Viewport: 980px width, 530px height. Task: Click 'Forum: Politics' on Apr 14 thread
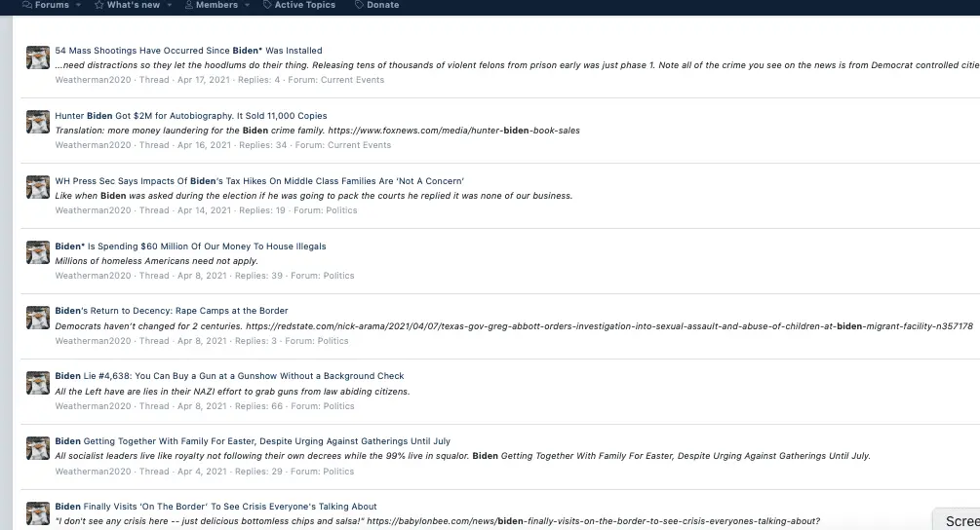click(x=326, y=210)
